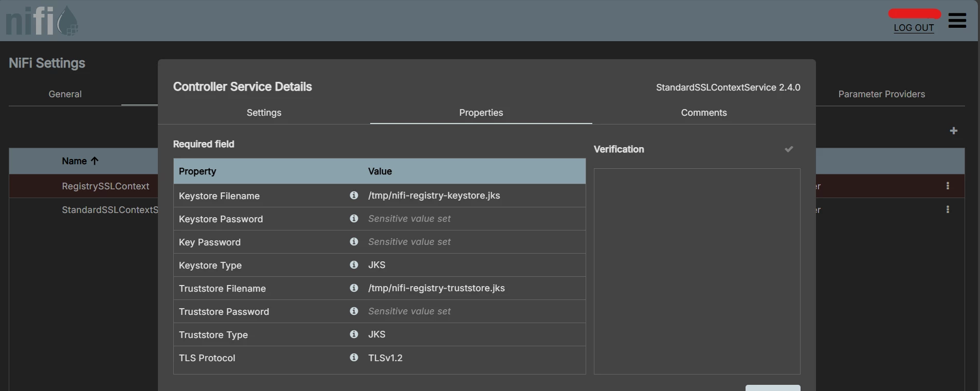Click the Truststore Type JKS value
Screen dimensions: 980x391
point(377,334)
